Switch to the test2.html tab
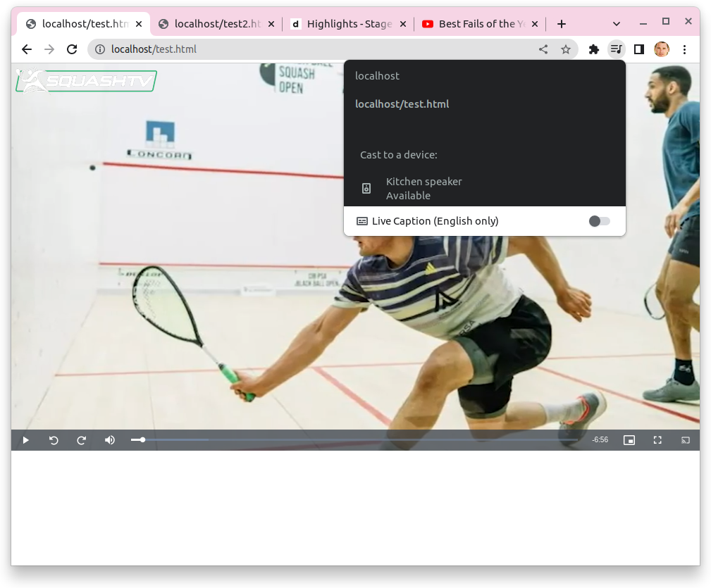The image size is (711, 588). pyautogui.click(x=211, y=23)
